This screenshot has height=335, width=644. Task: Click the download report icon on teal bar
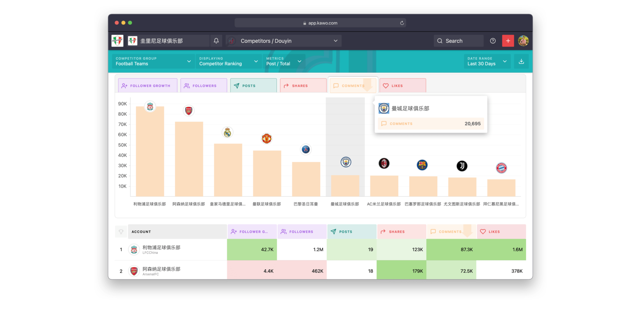pyautogui.click(x=521, y=61)
